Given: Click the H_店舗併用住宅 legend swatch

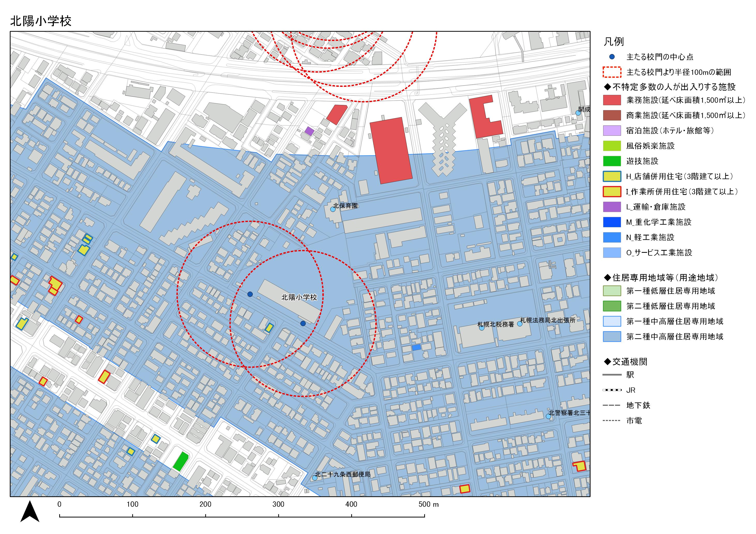Looking at the screenshot, I should click(612, 176).
